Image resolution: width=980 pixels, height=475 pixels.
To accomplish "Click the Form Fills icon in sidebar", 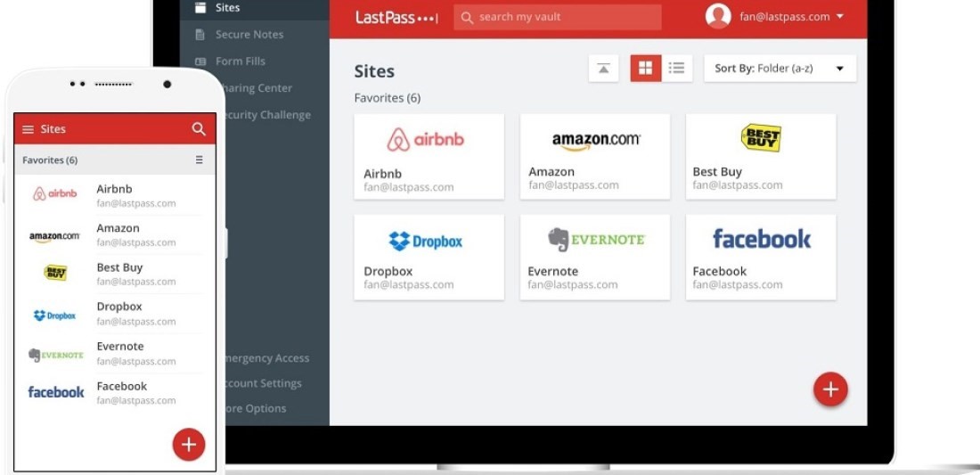I will pos(200,61).
